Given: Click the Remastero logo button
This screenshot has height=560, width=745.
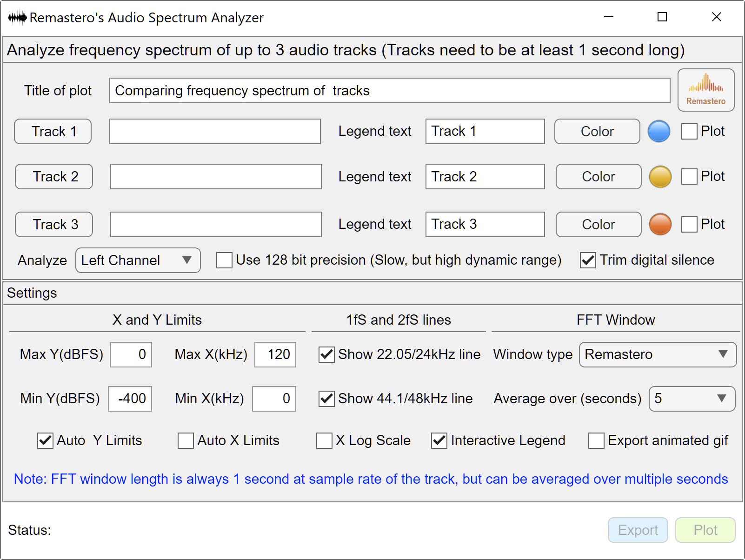Looking at the screenshot, I should [x=706, y=90].
